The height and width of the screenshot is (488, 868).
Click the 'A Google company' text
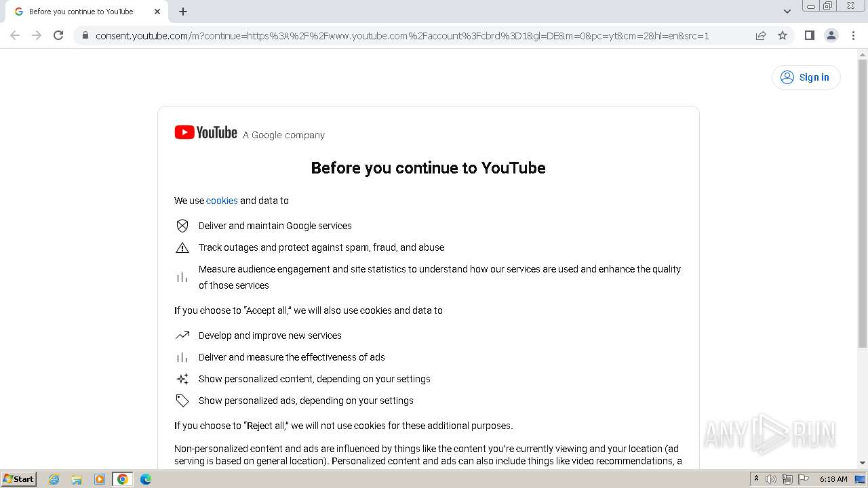coord(283,135)
